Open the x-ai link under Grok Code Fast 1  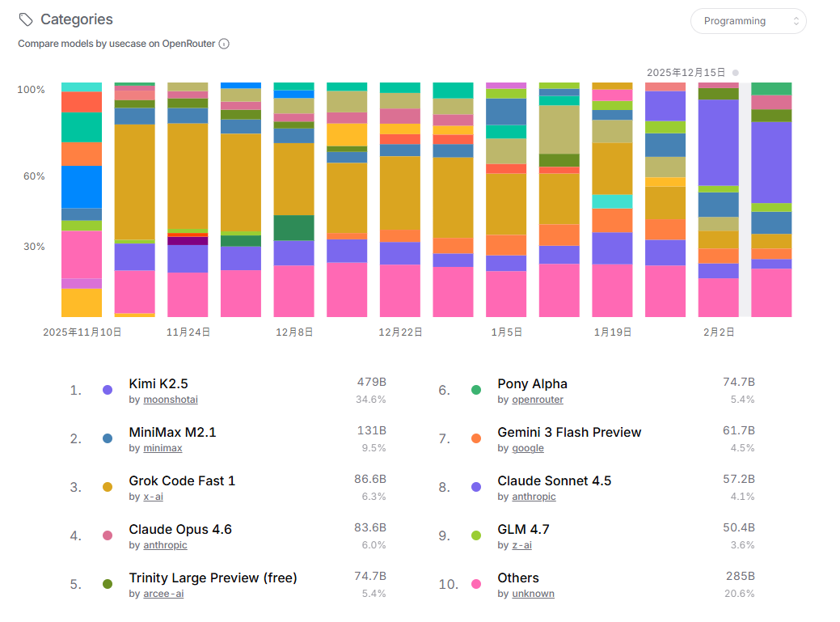(x=154, y=497)
